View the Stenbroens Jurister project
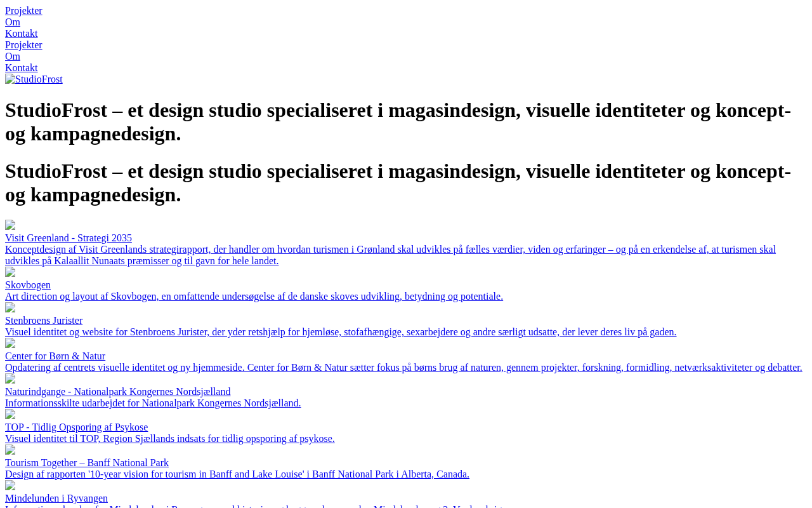Image resolution: width=812 pixels, height=508 pixels. (x=44, y=321)
